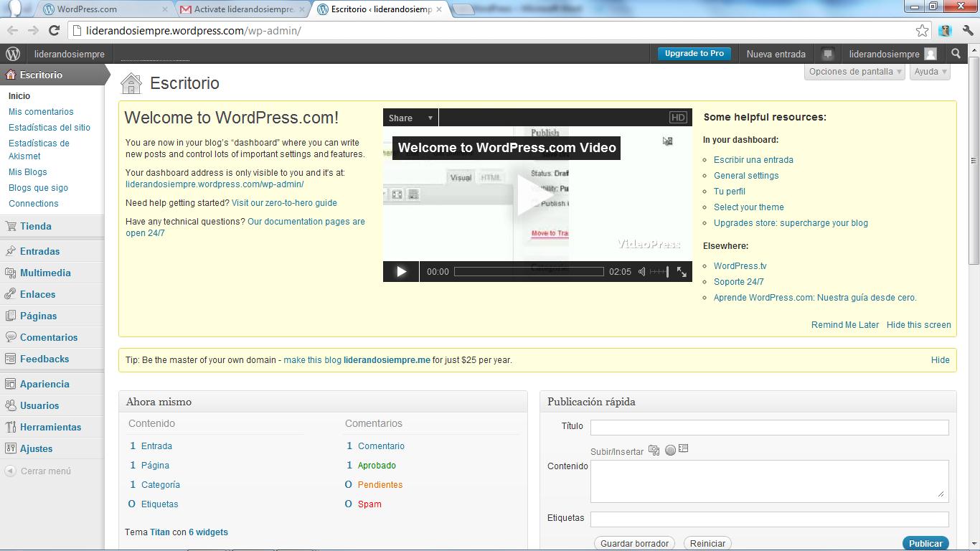This screenshot has width=980, height=551.
Task: Click the Cerrar menú collapse arrow icon
Action: [x=11, y=471]
